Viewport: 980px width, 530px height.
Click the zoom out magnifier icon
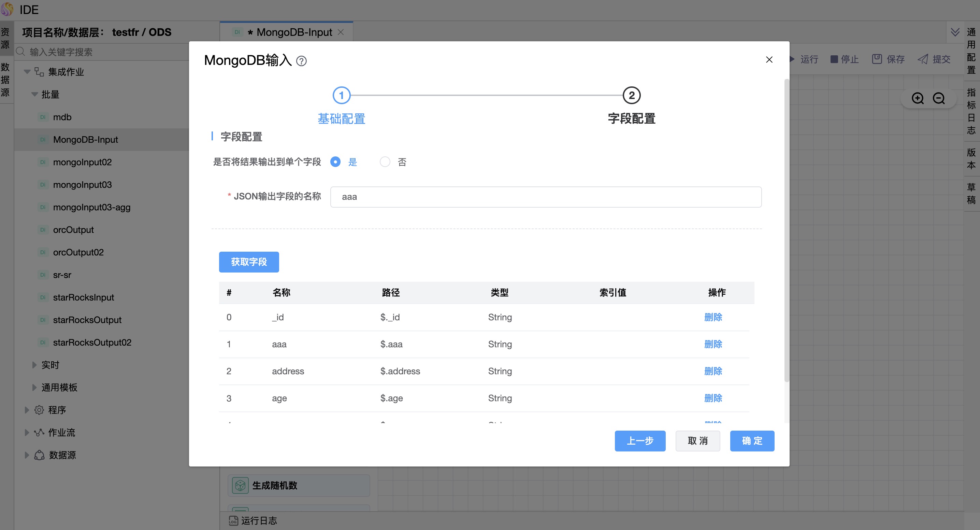point(938,98)
